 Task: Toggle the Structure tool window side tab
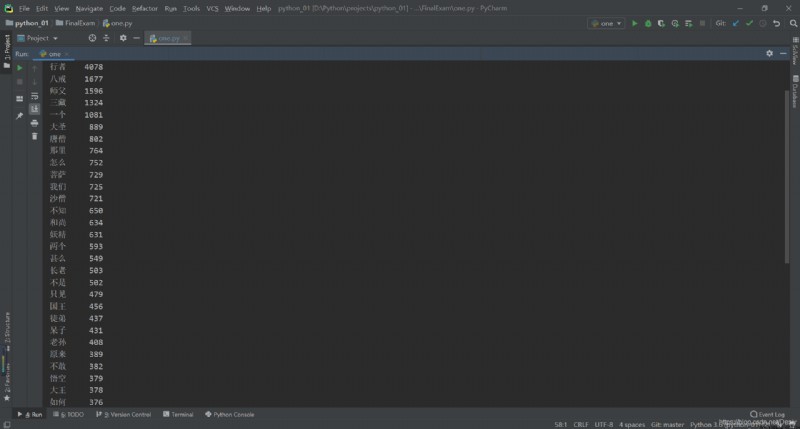click(x=7, y=331)
